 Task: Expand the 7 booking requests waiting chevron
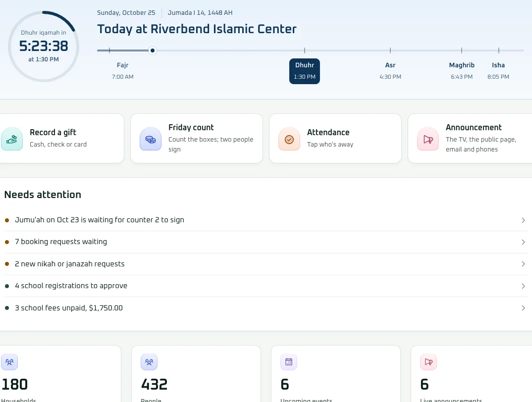[523, 242]
